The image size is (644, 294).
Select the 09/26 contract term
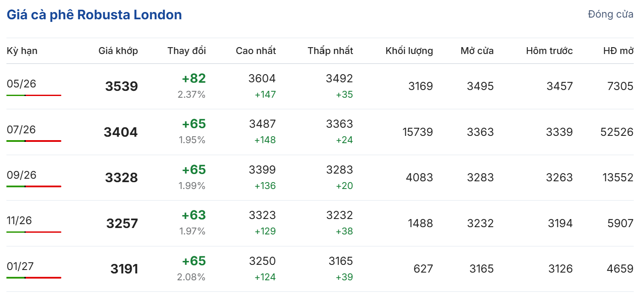(21, 175)
